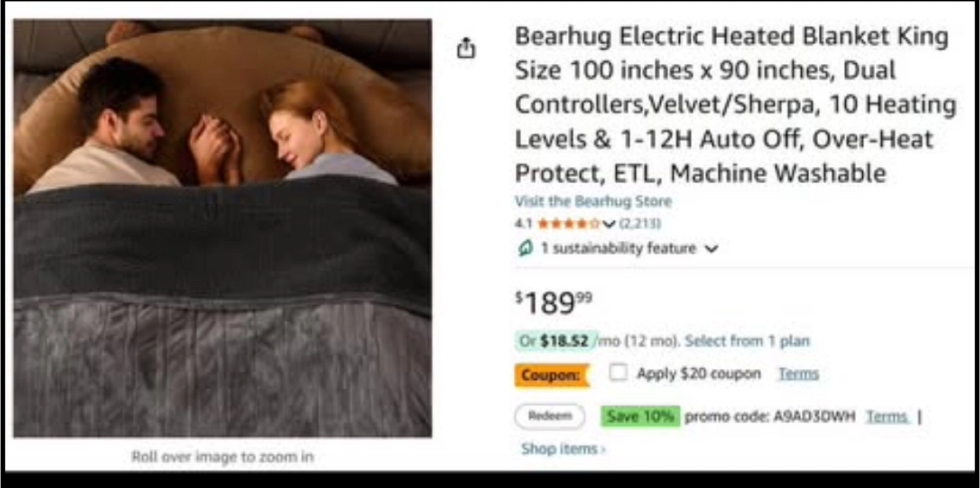The height and width of the screenshot is (488, 980).
Task: Open the 2,213 customer reviews link
Action: [x=640, y=223]
